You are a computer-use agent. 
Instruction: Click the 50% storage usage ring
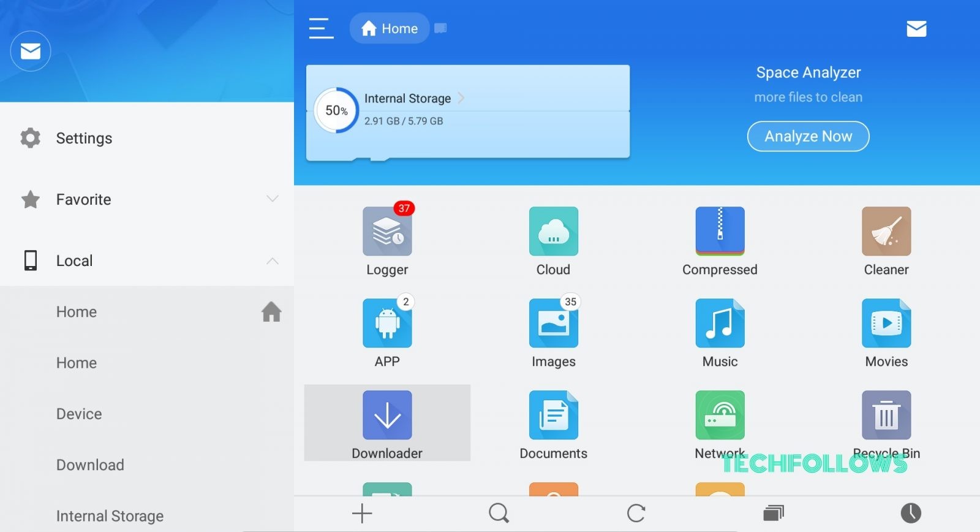336,110
